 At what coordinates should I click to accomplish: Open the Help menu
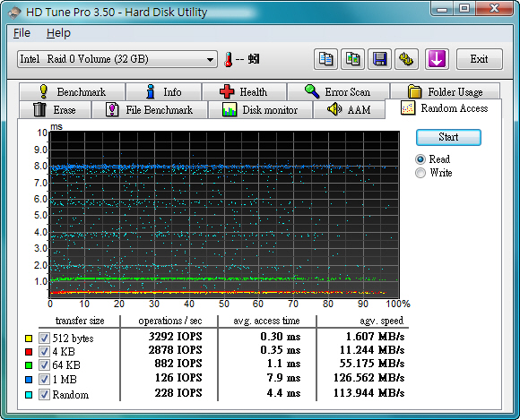click(x=58, y=33)
